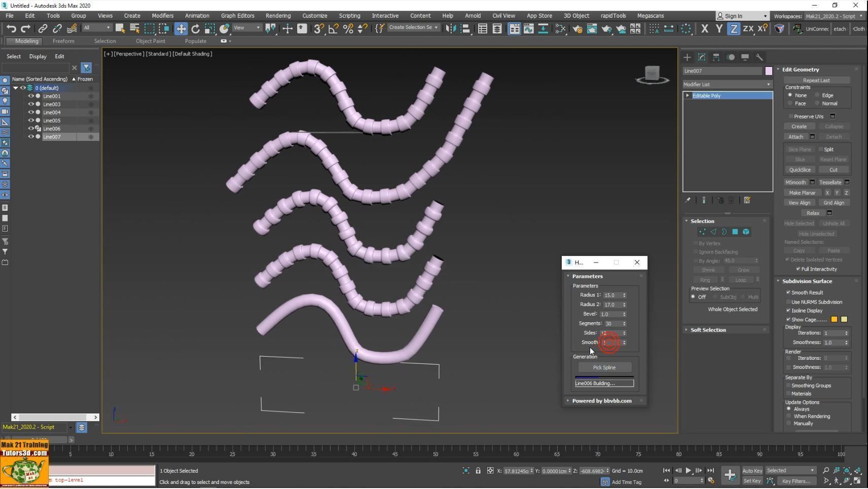Open the Graph Editors menu
This screenshot has width=868, height=489.
tap(238, 16)
